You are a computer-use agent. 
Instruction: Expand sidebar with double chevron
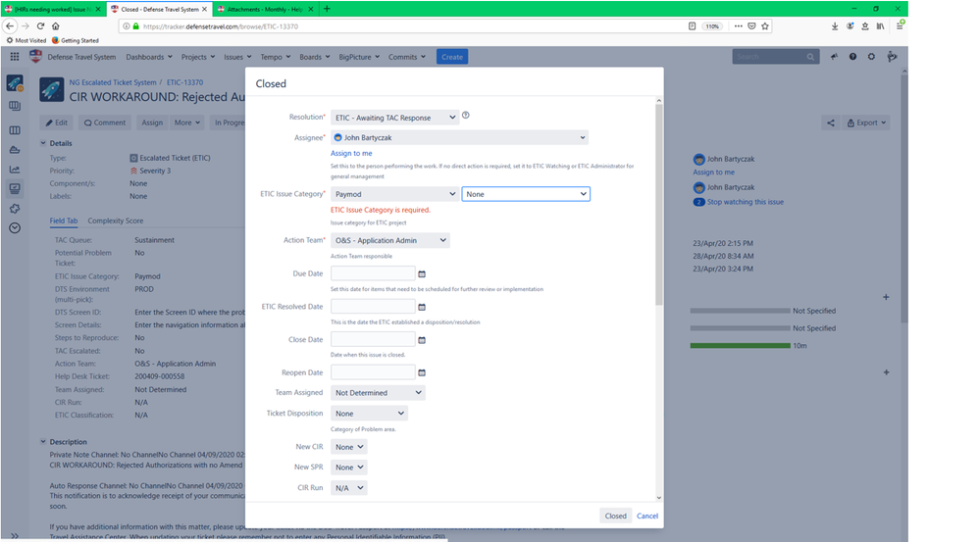coord(15,536)
